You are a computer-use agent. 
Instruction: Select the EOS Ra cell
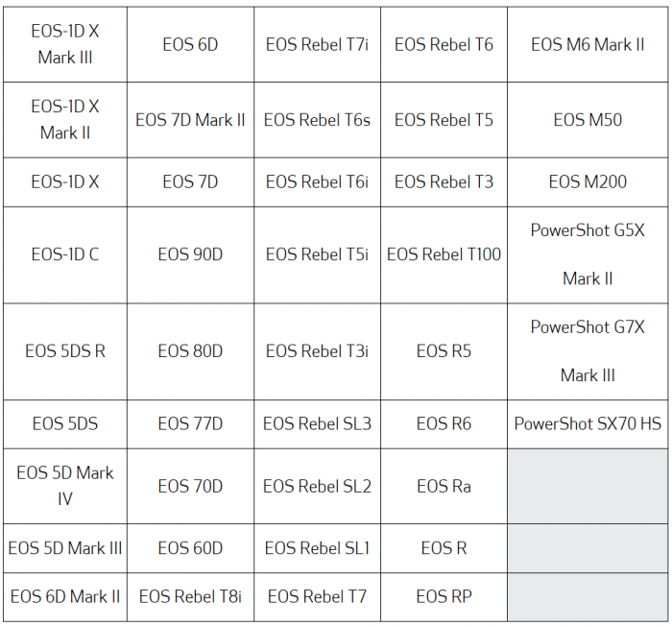pyautogui.click(x=444, y=486)
